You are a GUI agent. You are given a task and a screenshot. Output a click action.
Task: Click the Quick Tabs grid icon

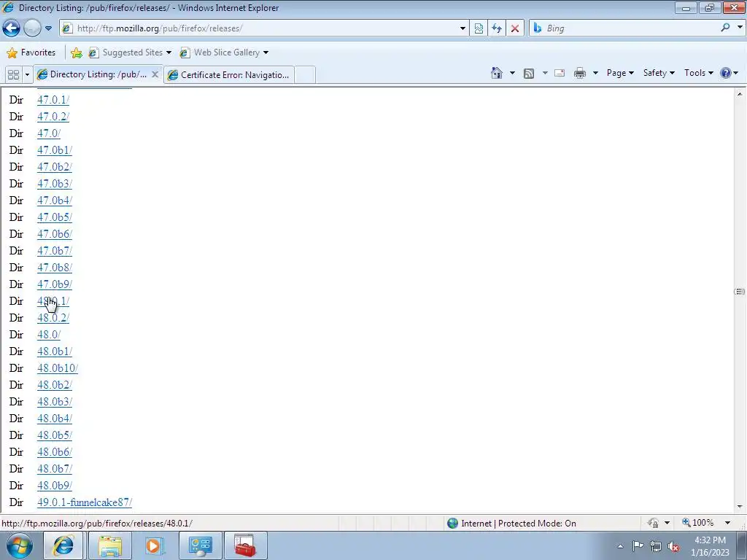(14, 75)
